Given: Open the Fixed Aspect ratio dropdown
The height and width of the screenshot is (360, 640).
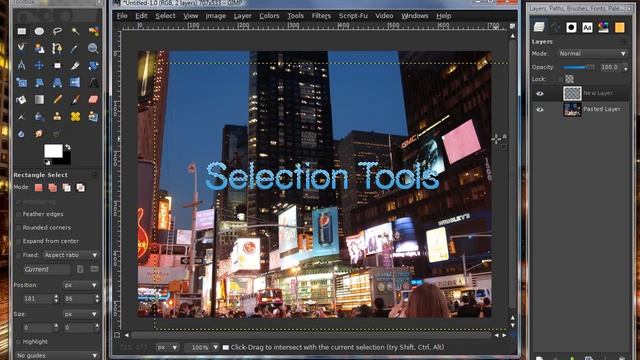Looking at the screenshot, I should 71,255.
